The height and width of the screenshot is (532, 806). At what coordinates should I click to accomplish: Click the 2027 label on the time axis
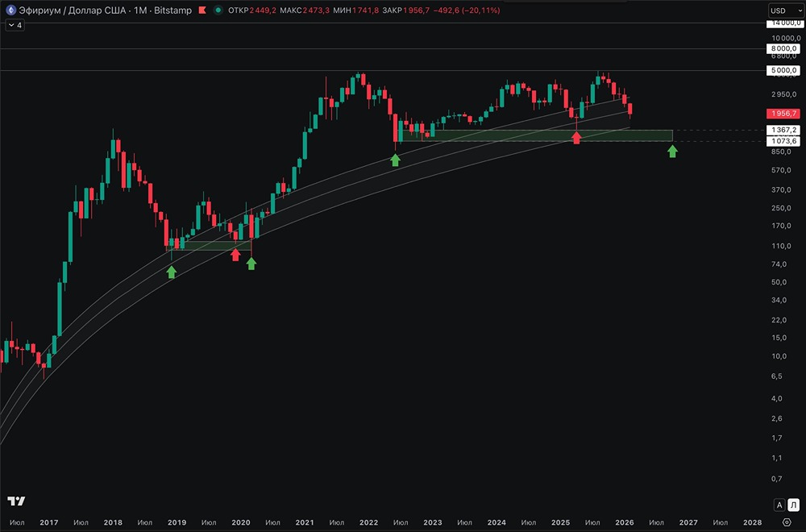[689, 522]
